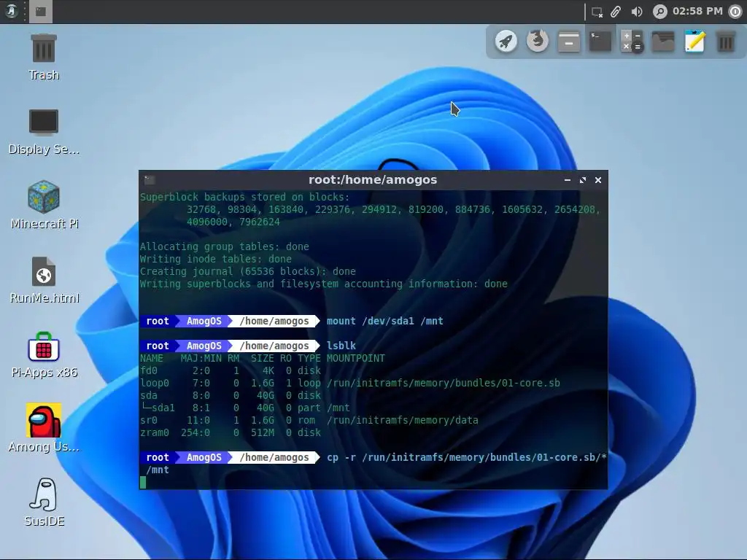The image size is (747, 560).
Task: Maximize the root terminal window
Action: [x=583, y=180]
